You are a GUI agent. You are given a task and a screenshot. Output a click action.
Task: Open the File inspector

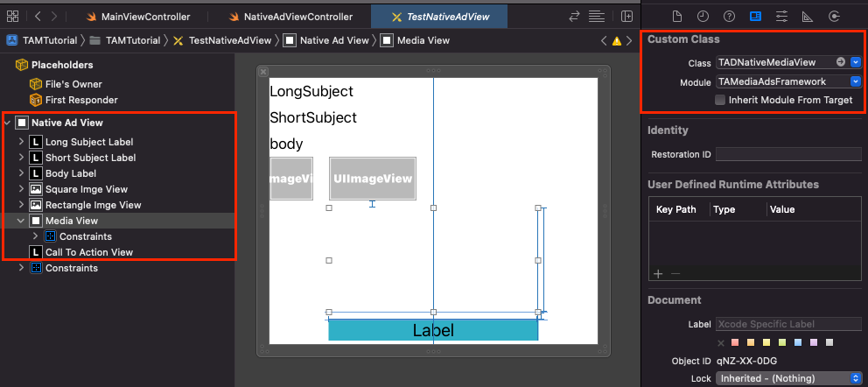coord(676,16)
